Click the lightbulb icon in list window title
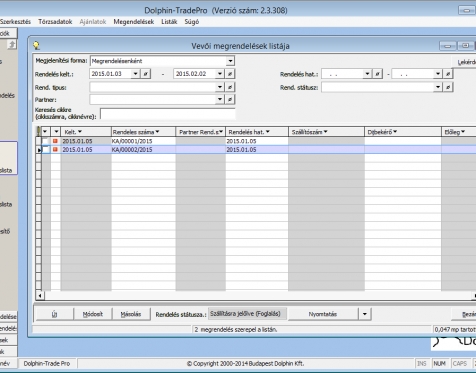The image size is (476, 373). point(36,46)
